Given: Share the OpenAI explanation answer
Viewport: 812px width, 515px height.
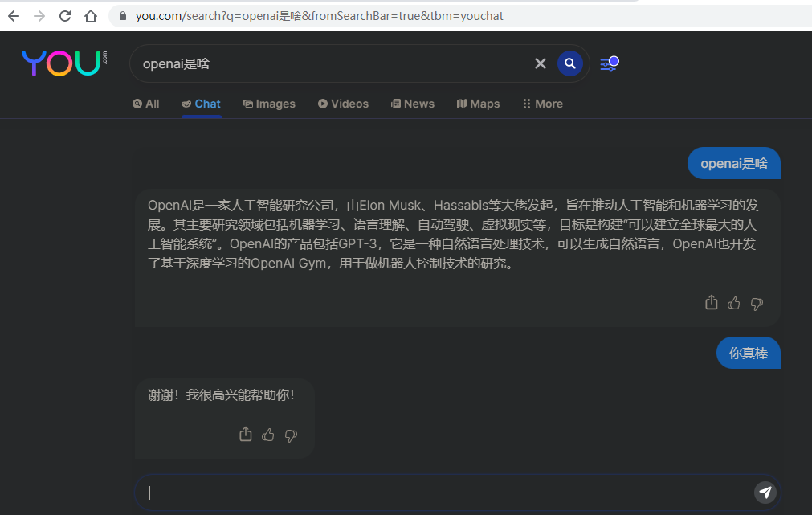Looking at the screenshot, I should point(712,303).
